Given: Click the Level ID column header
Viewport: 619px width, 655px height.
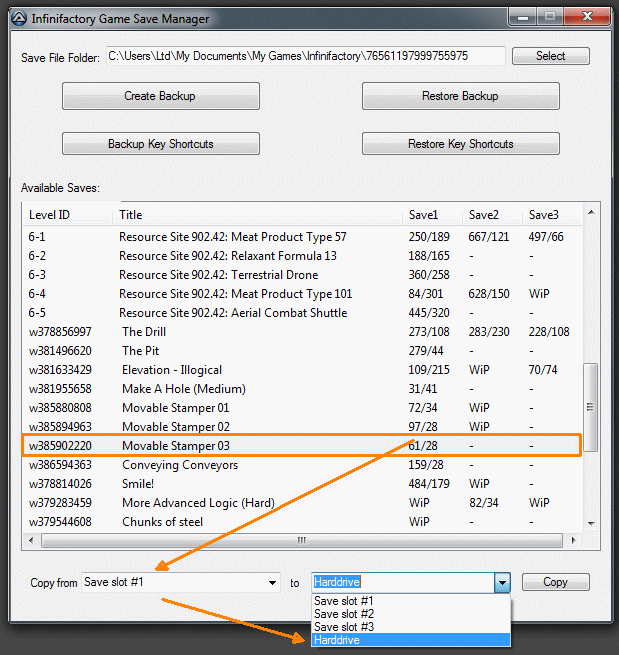Looking at the screenshot, I should [68, 215].
